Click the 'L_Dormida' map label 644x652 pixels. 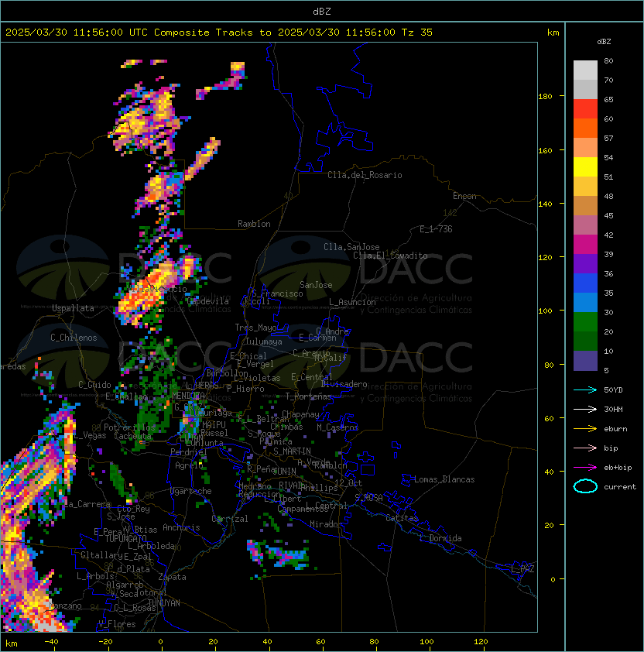coord(440,538)
